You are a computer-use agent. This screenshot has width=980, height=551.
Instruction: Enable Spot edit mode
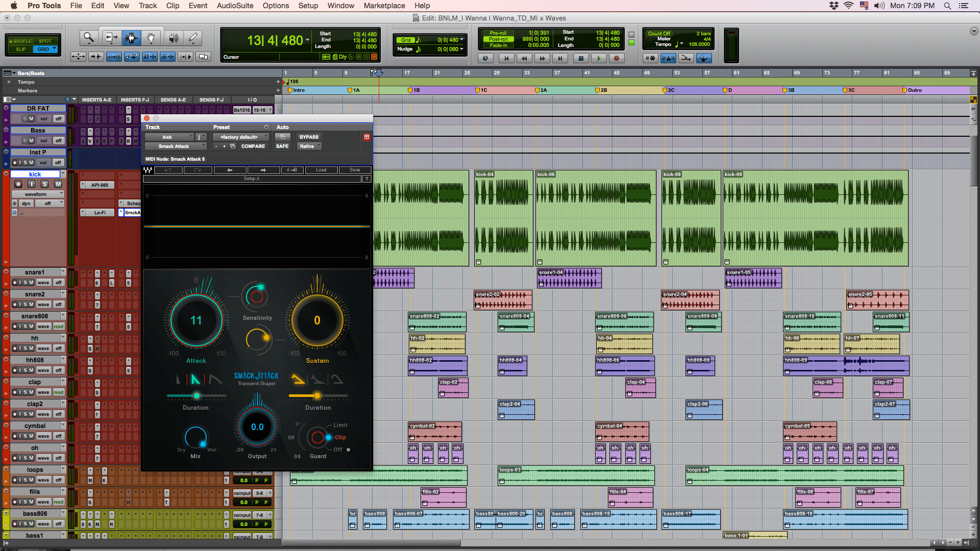click(x=45, y=41)
